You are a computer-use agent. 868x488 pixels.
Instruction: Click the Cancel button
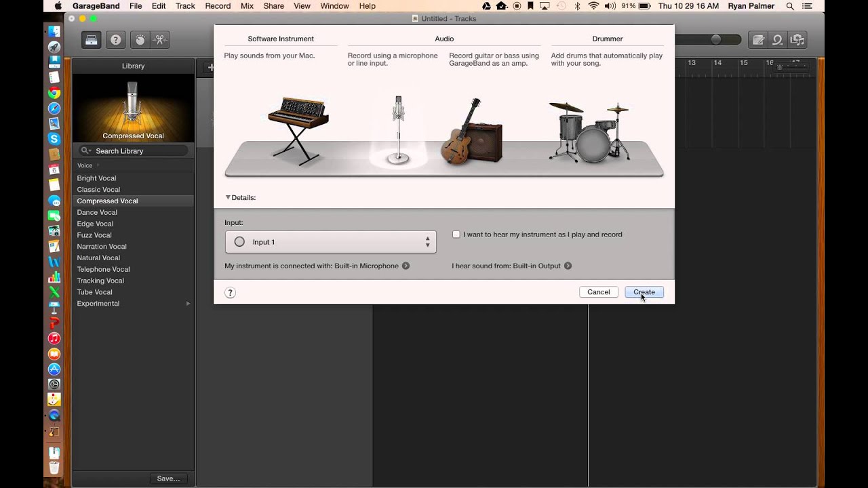(599, 292)
